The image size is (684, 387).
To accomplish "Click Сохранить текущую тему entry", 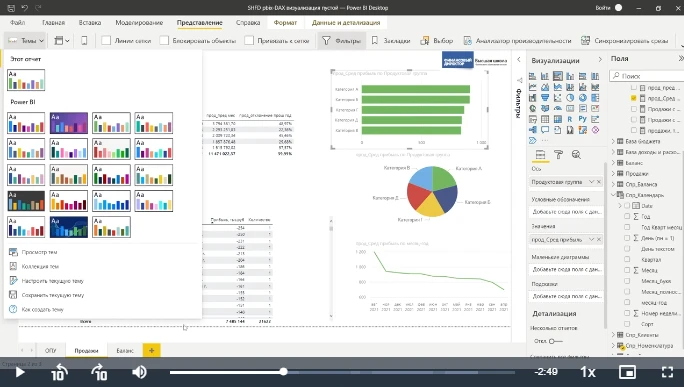I will point(47,295).
